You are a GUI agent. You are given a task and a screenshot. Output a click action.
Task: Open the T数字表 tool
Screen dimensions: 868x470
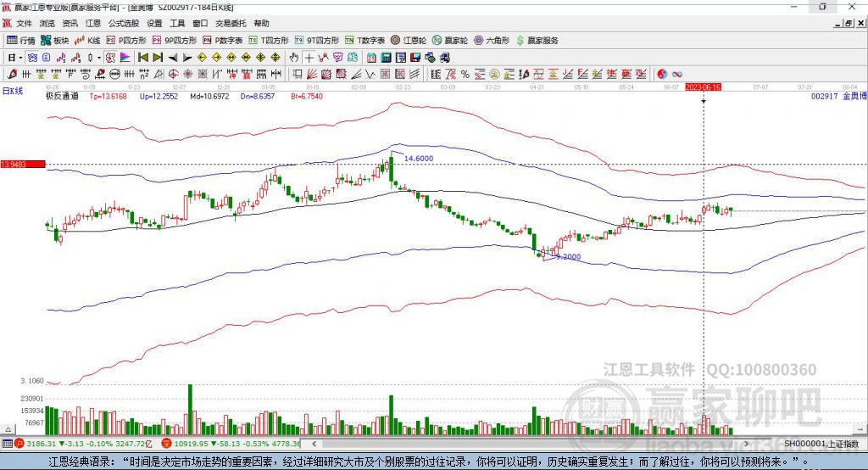[x=364, y=41]
